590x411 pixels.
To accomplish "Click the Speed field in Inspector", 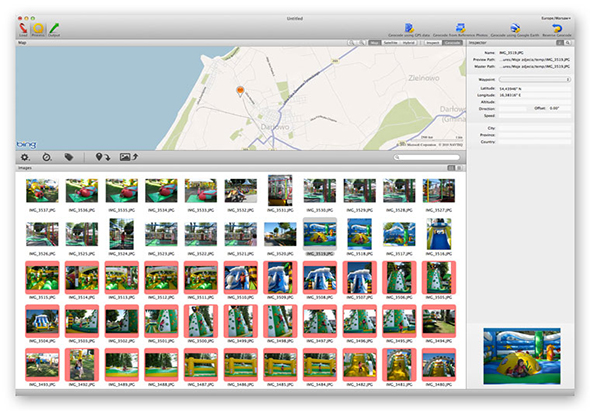I will click(535, 116).
